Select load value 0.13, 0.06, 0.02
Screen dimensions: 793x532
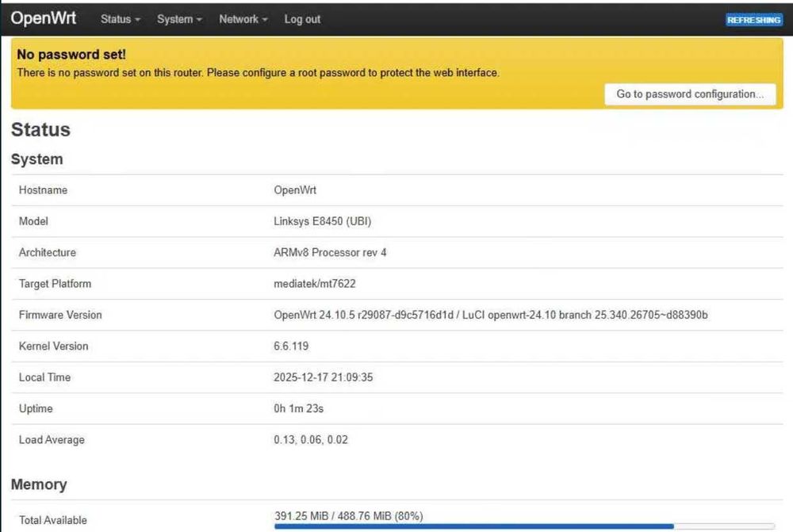tap(311, 440)
